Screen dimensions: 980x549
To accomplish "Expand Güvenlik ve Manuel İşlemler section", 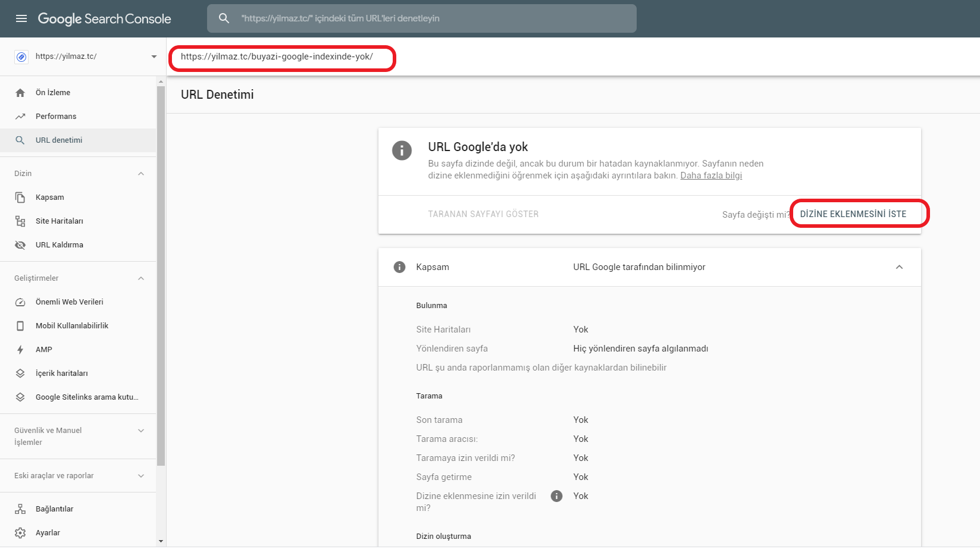I will (x=141, y=431).
